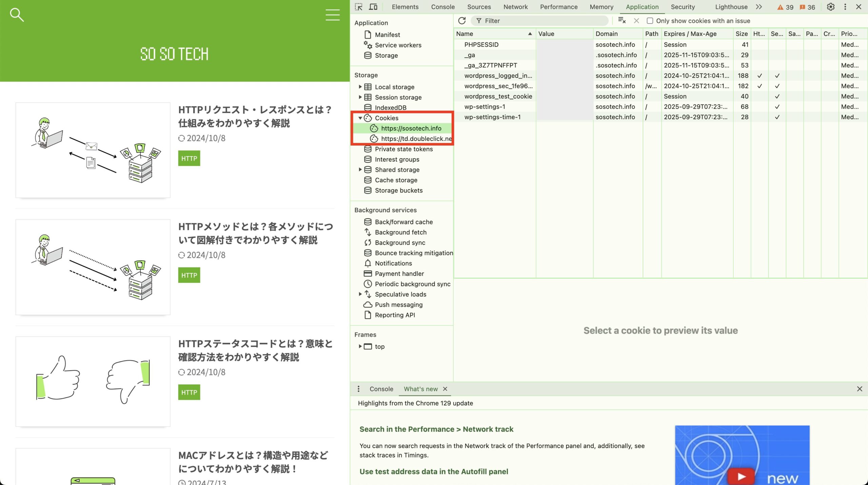Image resolution: width=868 pixels, height=485 pixels.
Task: Collapse the Cookies tree section
Action: (360, 118)
